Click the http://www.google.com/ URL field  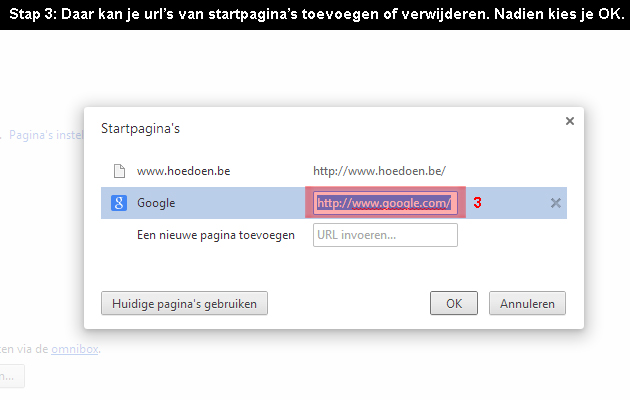[x=385, y=203]
